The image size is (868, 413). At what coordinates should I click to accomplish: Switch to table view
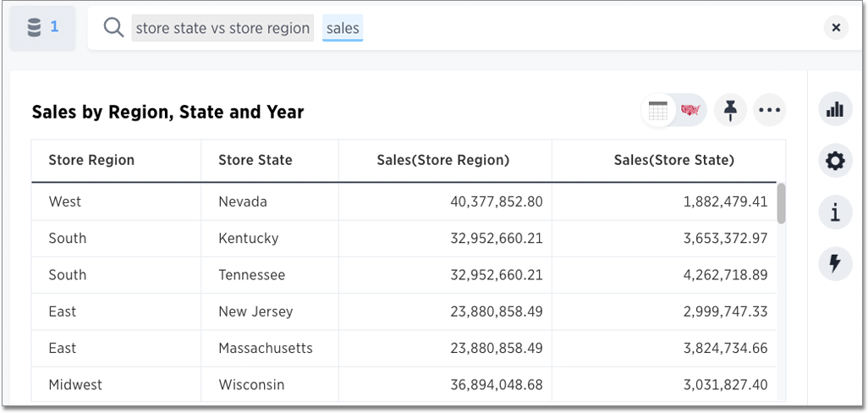point(658,110)
